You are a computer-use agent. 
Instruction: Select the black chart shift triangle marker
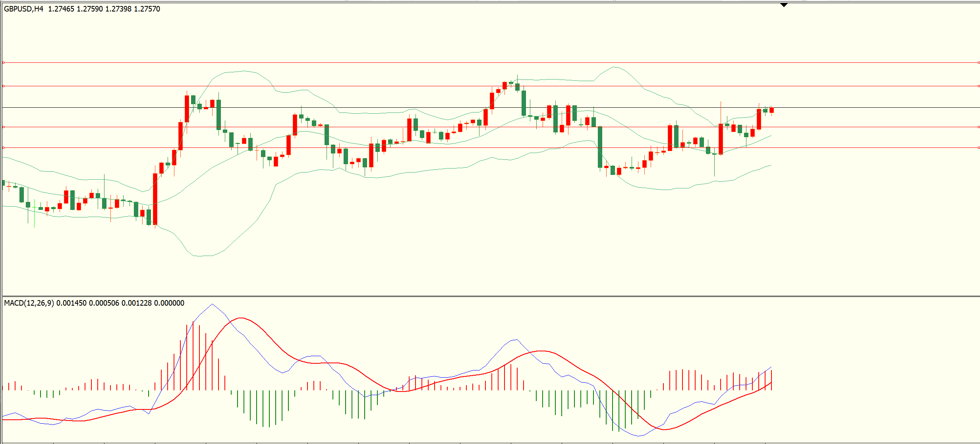tap(784, 5)
